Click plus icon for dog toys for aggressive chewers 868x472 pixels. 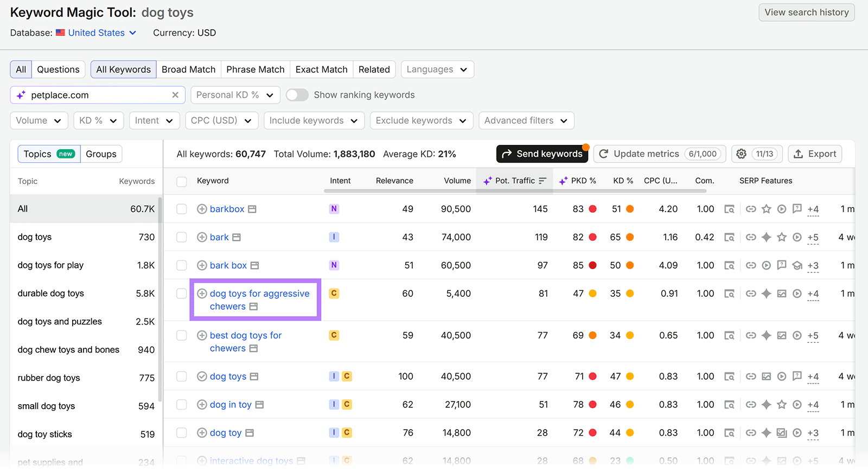(202, 294)
